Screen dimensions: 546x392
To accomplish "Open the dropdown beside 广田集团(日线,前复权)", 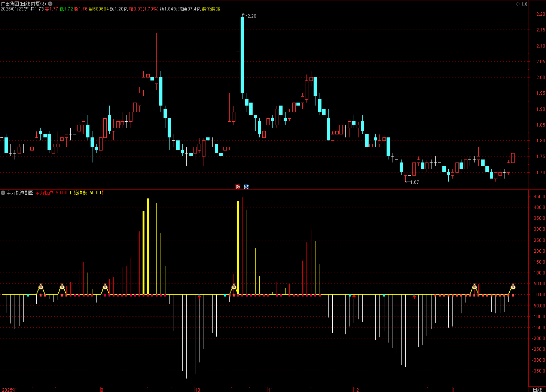I will 50,4.
